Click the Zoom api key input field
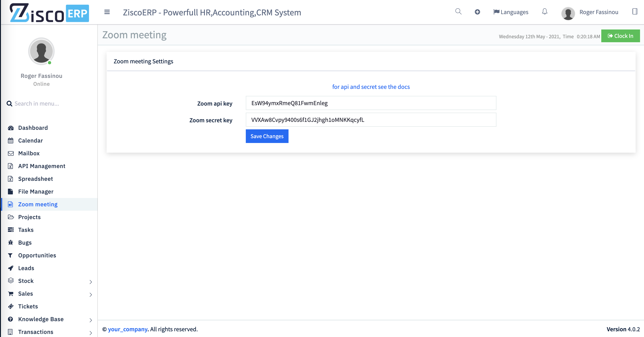 [371, 103]
